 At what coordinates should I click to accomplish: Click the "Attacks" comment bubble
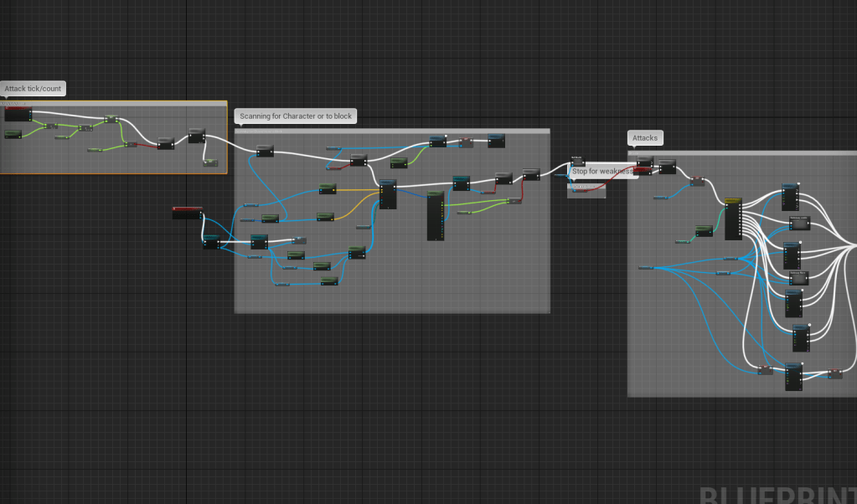pos(645,137)
